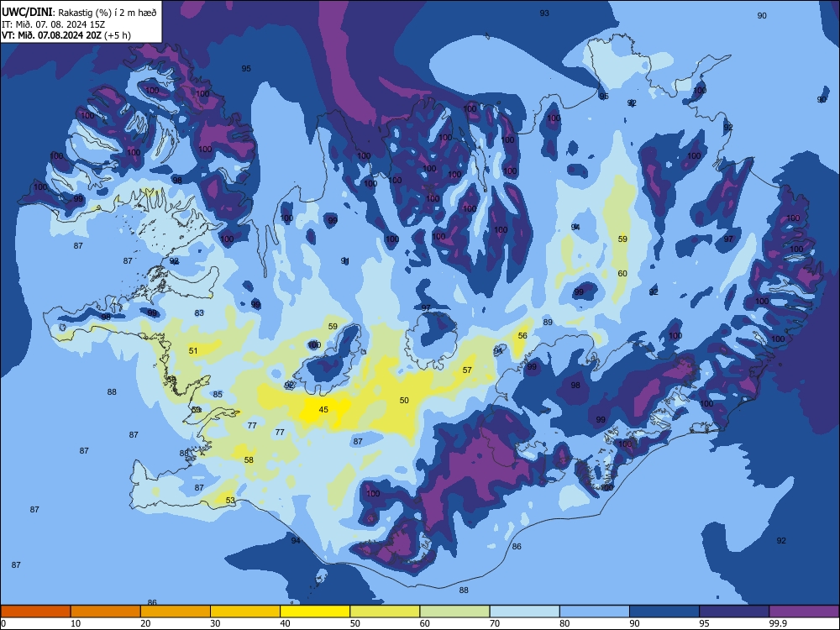Click the '85' humidity value on map
This screenshot has width=840, height=630.
coord(218,395)
